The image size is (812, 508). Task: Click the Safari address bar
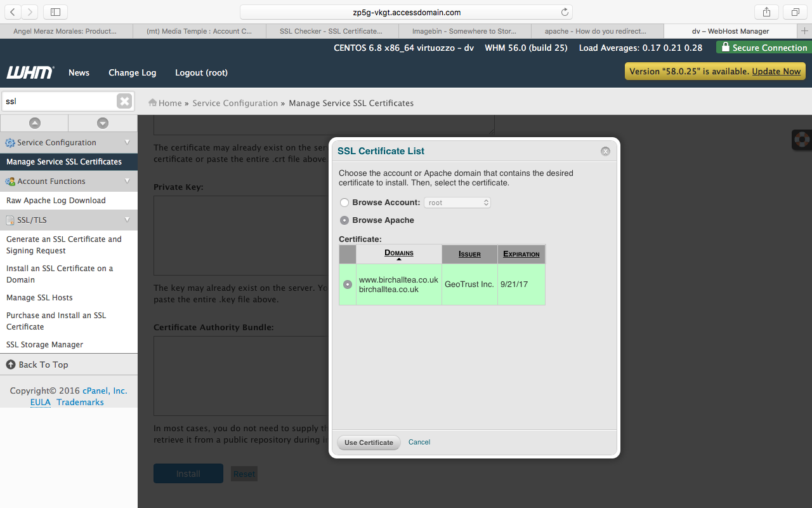(406, 12)
